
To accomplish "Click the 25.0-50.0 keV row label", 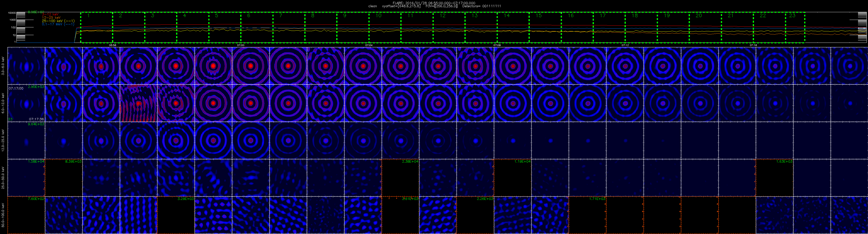I will click(3, 177).
